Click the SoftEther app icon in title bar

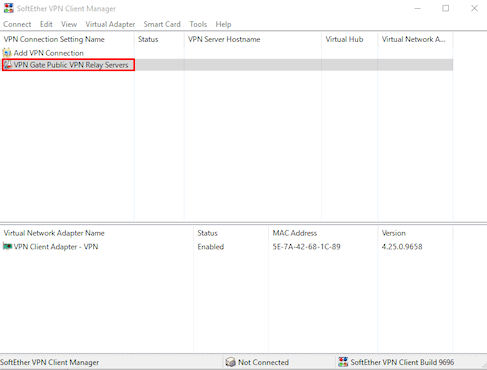click(9, 8)
